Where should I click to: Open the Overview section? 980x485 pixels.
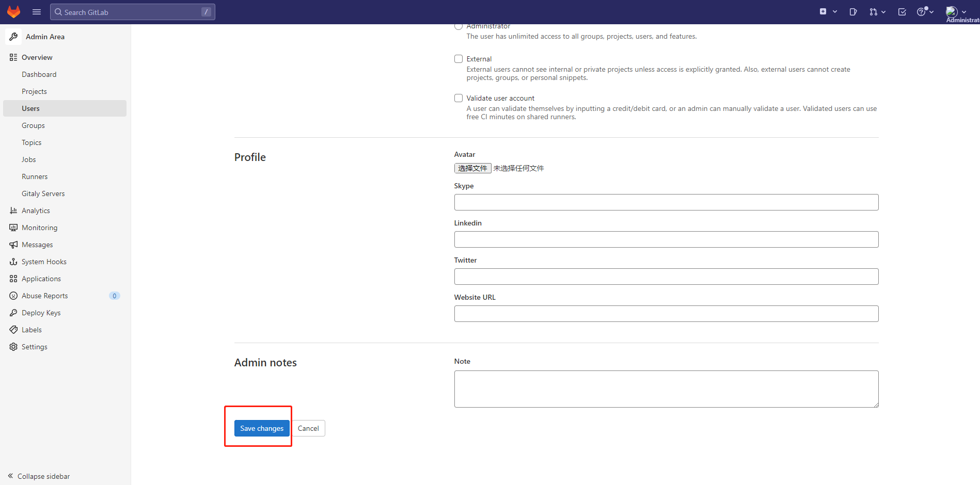coord(37,57)
